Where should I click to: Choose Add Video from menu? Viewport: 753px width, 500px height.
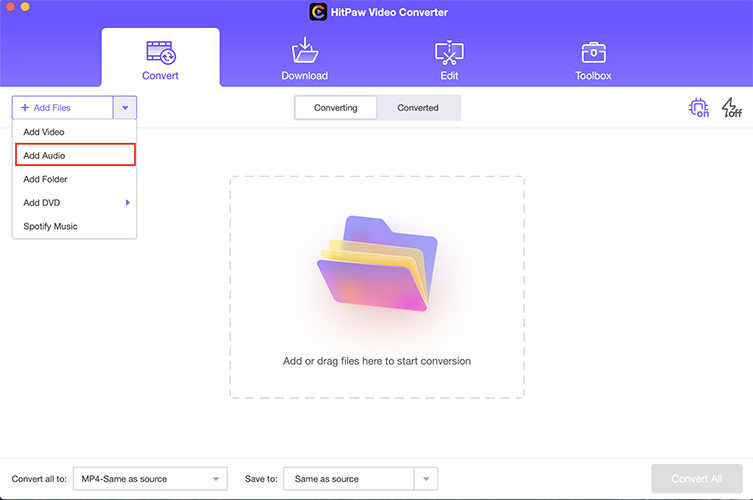point(74,132)
